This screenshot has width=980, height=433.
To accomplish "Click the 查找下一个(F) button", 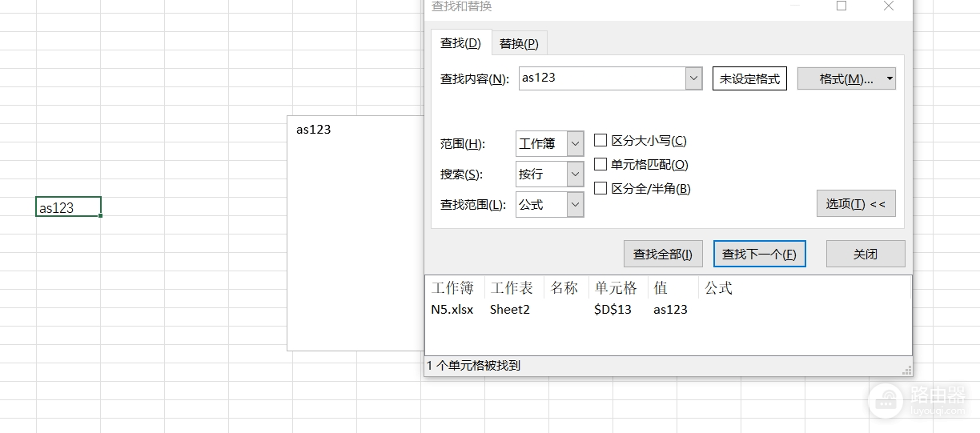I will 759,254.
